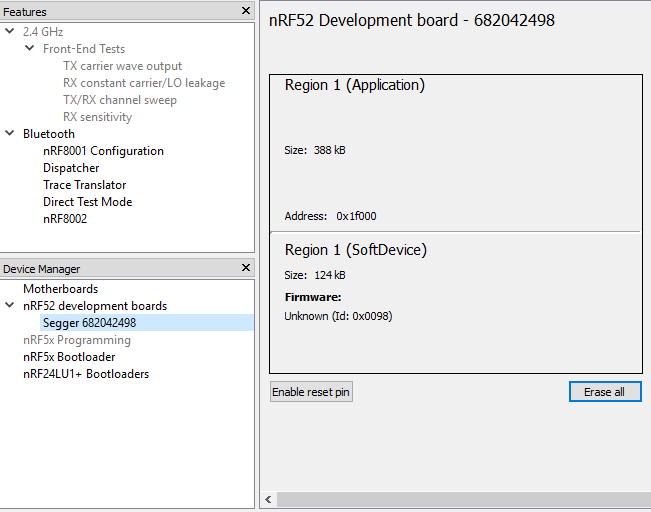This screenshot has height=512, width=651.
Task: Collapse the Front-End Tests node
Action: [29, 48]
